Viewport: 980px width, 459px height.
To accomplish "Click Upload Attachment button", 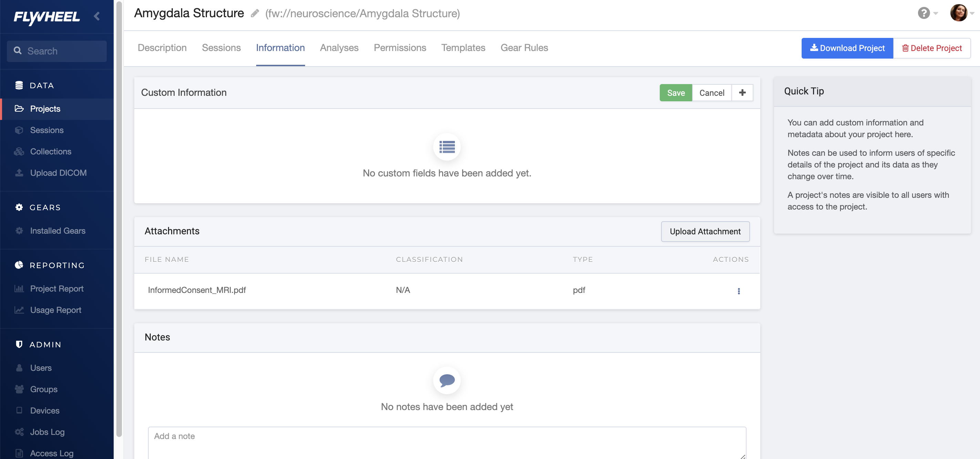I will [705, 231].
